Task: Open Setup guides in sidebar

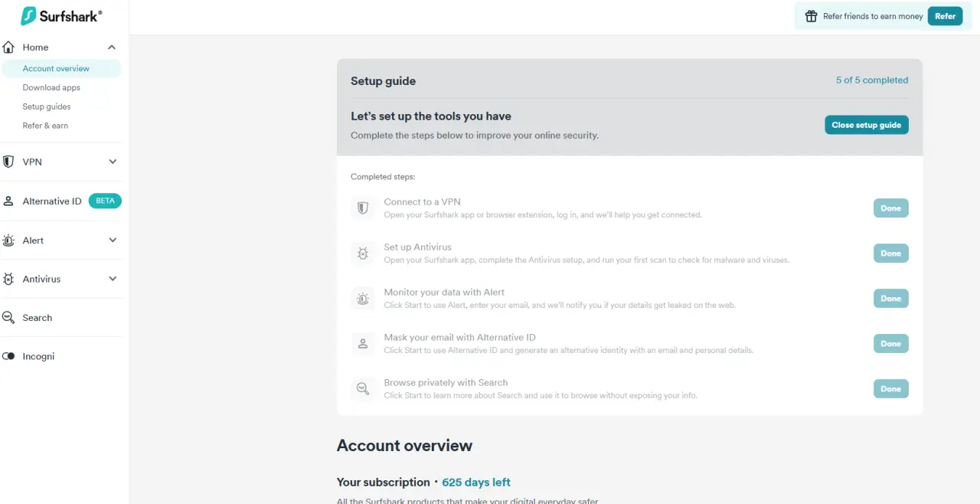Action: pos(47,106)
